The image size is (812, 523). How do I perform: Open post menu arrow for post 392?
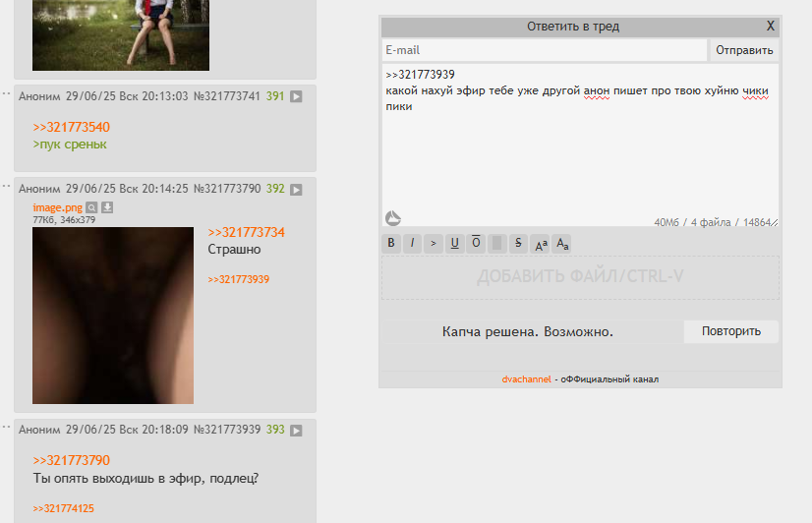click(296, 190)
